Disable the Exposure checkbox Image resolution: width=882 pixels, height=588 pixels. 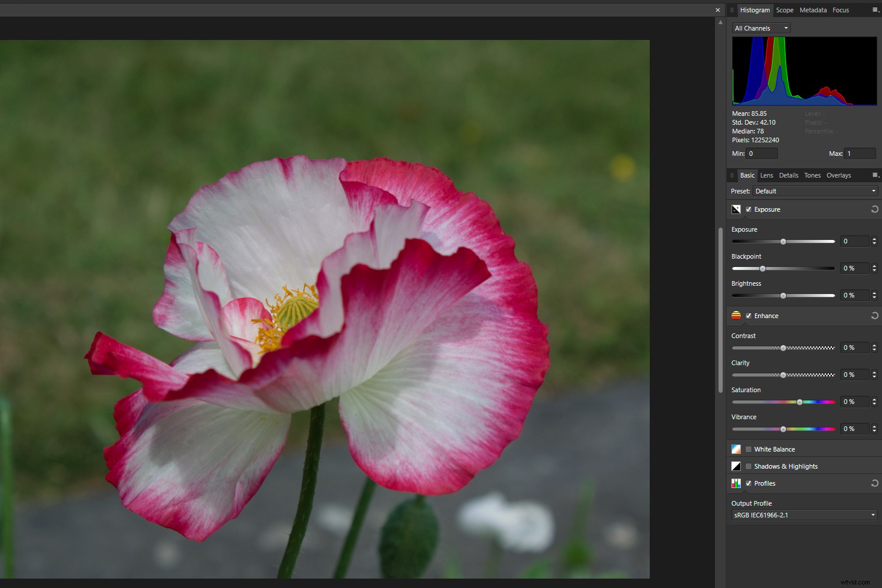(749, 209)
